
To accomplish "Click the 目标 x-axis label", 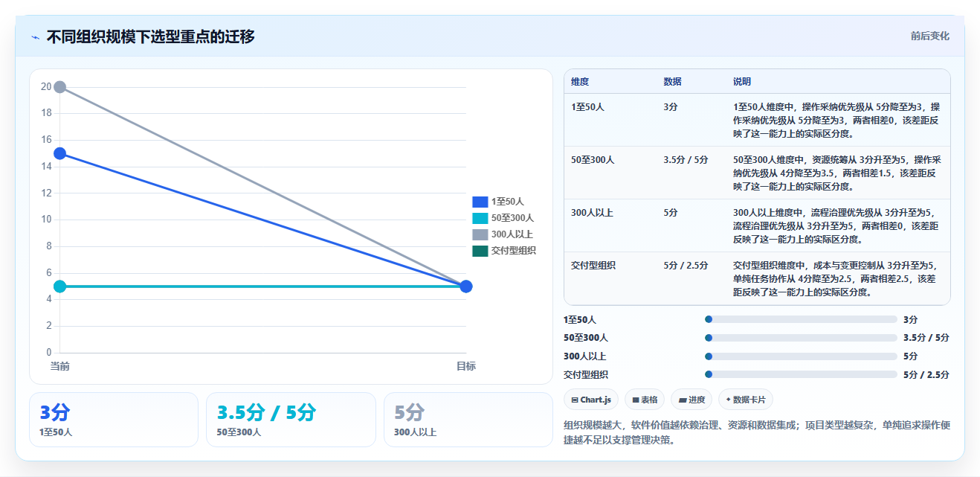I will click(466, 366).
